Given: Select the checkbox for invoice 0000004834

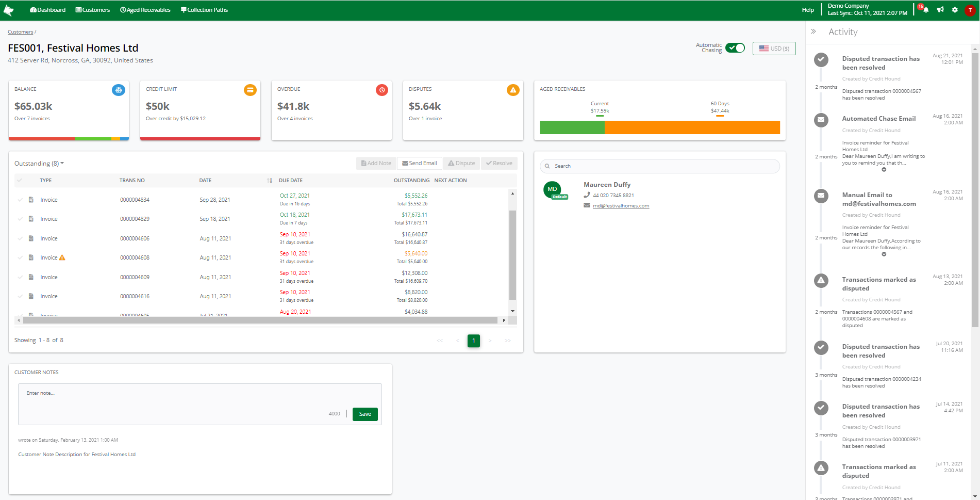Looking at the screenshot, I should (x=20, y=200).
